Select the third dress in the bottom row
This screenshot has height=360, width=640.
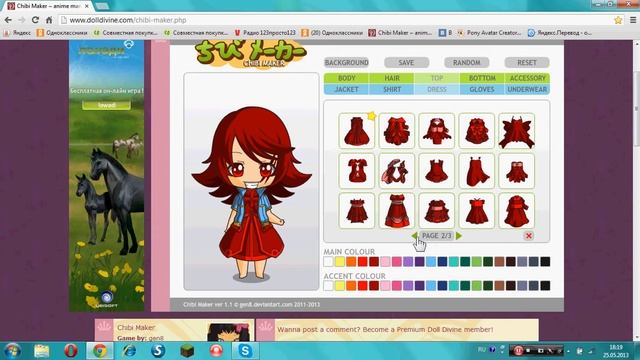click(437, 211)
